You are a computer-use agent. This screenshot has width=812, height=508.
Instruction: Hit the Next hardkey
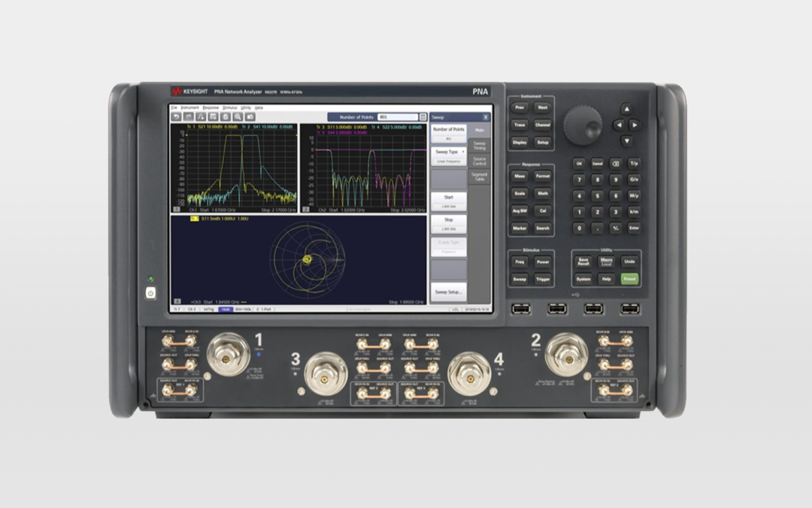(543, 107)
